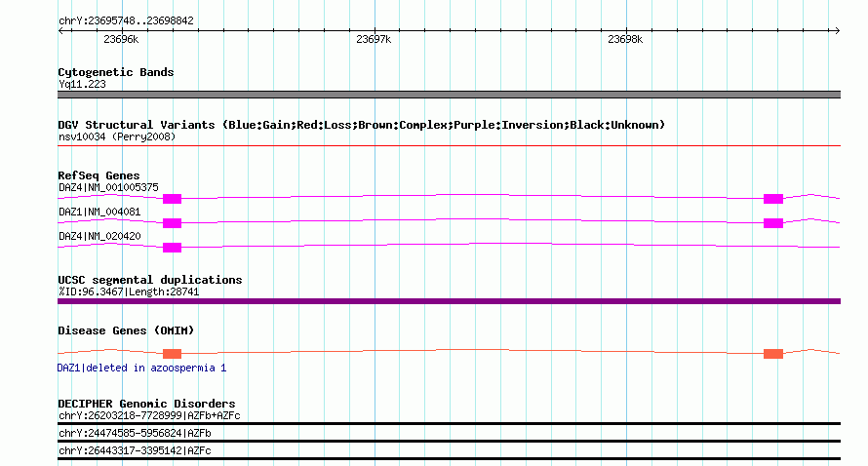Click the right orange OMIM exon block

coord(773,354)
